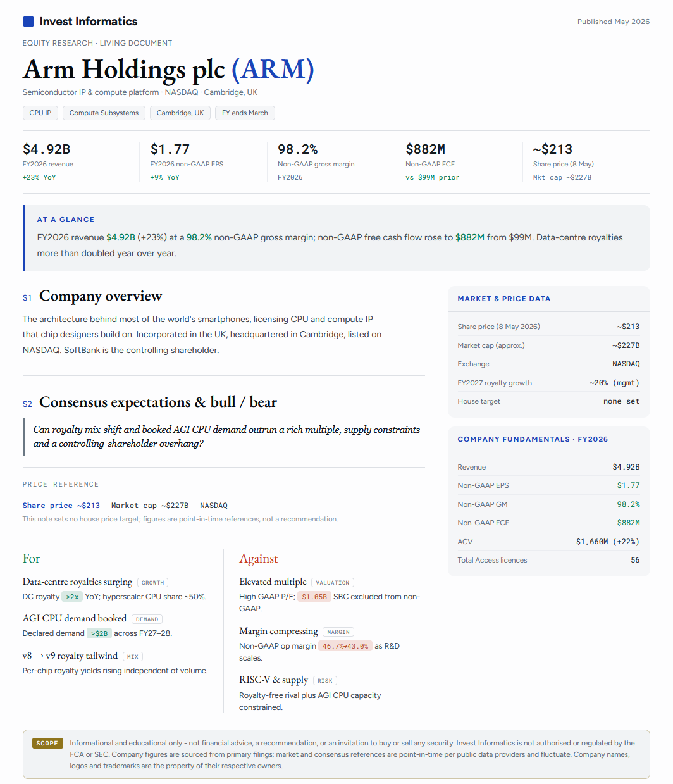The height and width of the screenshot is (784, 673).
Task: Click the $4.92B FY2026 revenue figure
Action: tap(46, 149)
